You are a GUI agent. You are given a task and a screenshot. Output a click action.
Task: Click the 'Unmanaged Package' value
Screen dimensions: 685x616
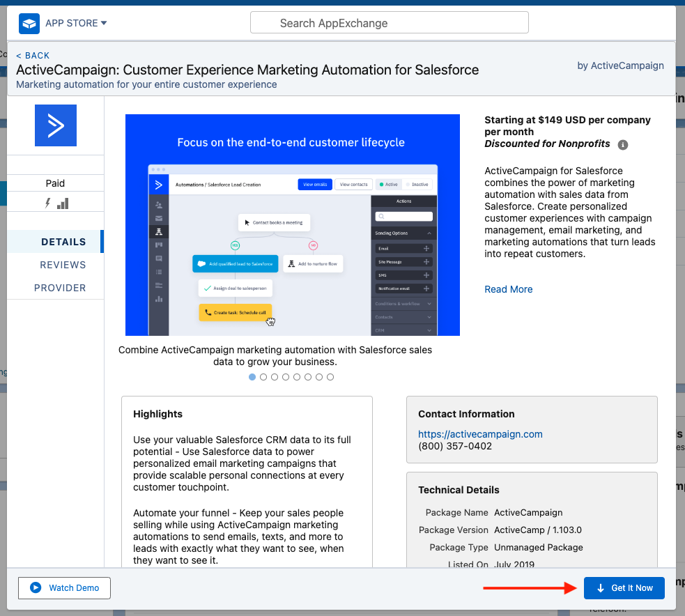(x=538, y=548)
